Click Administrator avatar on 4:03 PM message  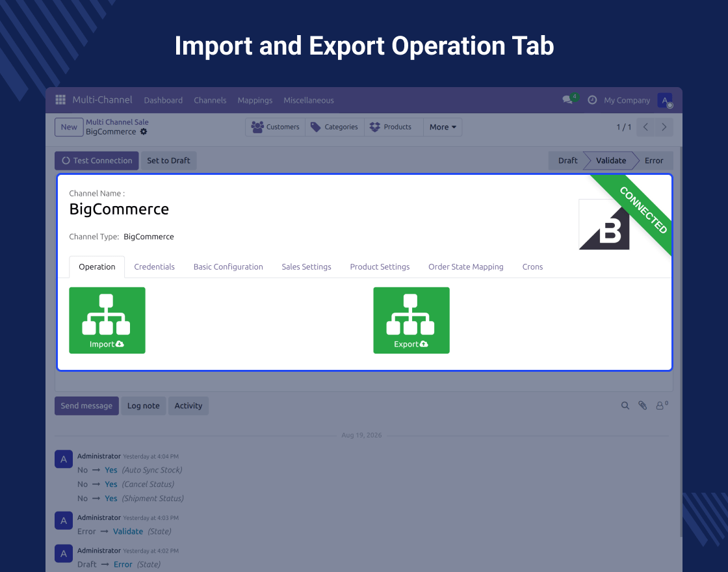coord(64,521)
